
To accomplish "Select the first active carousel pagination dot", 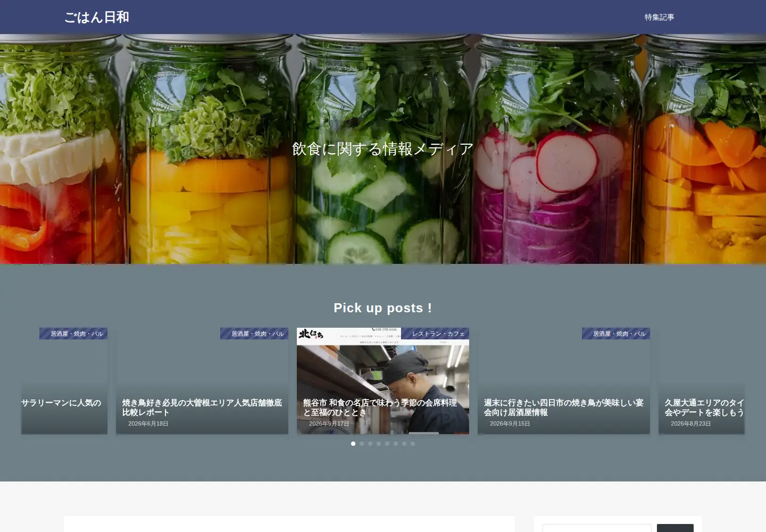I will pyautogui.click(x=353, y=444).
